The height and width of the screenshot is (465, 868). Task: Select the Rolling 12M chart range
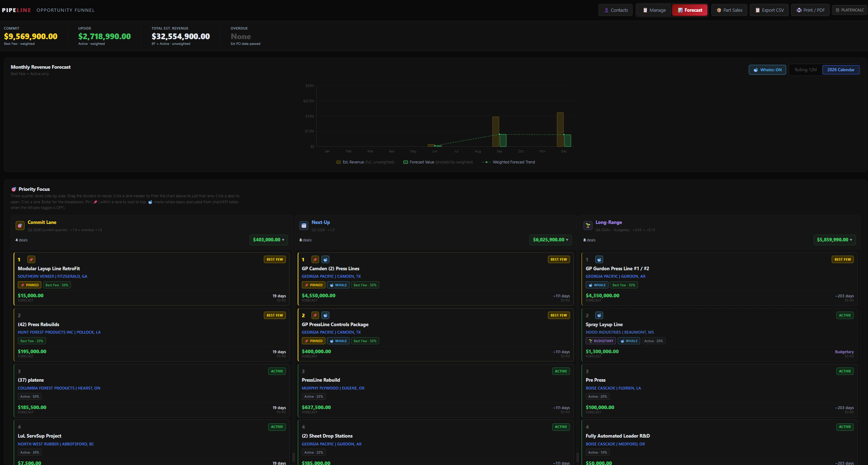pyautogui.click(x=806, y=70)
